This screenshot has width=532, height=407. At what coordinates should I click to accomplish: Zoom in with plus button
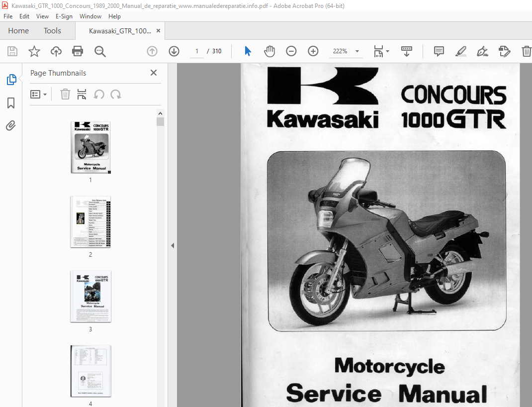tap(313, 51)
